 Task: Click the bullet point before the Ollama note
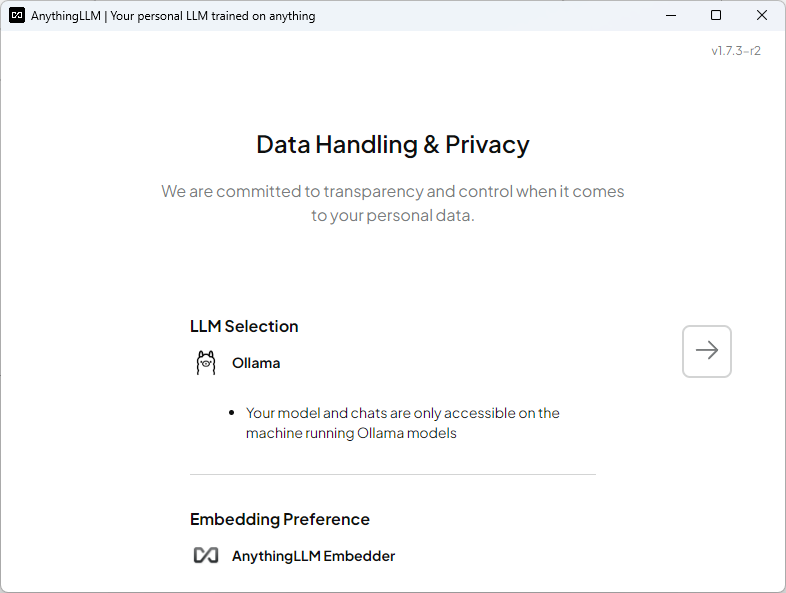pos(232,413)
